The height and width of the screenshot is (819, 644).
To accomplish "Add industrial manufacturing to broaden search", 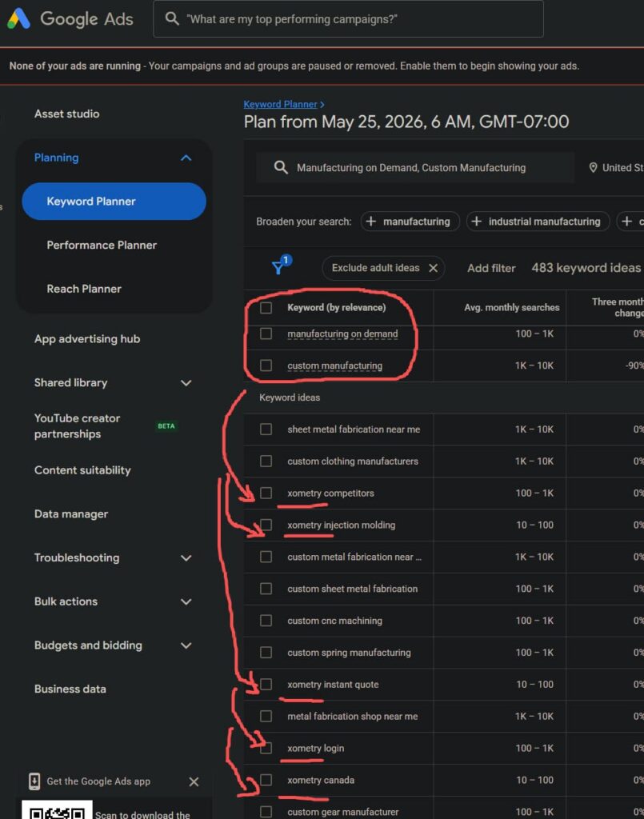I will [538, 222].
